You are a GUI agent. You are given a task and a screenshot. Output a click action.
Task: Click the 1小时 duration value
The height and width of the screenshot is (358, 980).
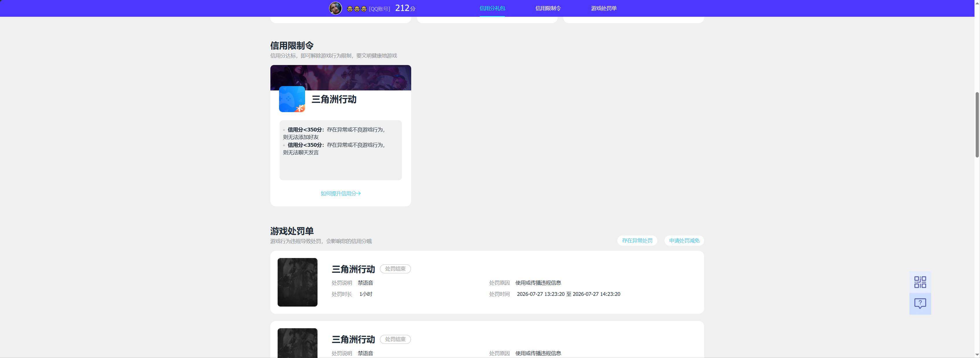coord(366,294)
